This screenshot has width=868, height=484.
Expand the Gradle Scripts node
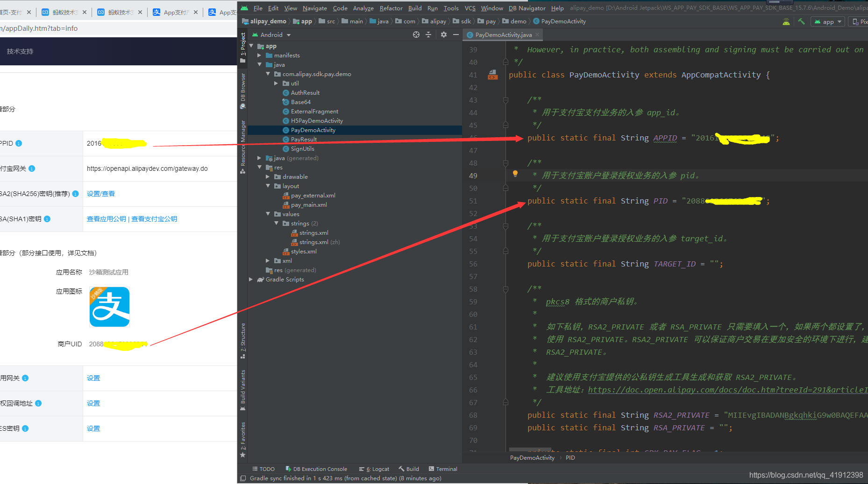pos(251,279)
